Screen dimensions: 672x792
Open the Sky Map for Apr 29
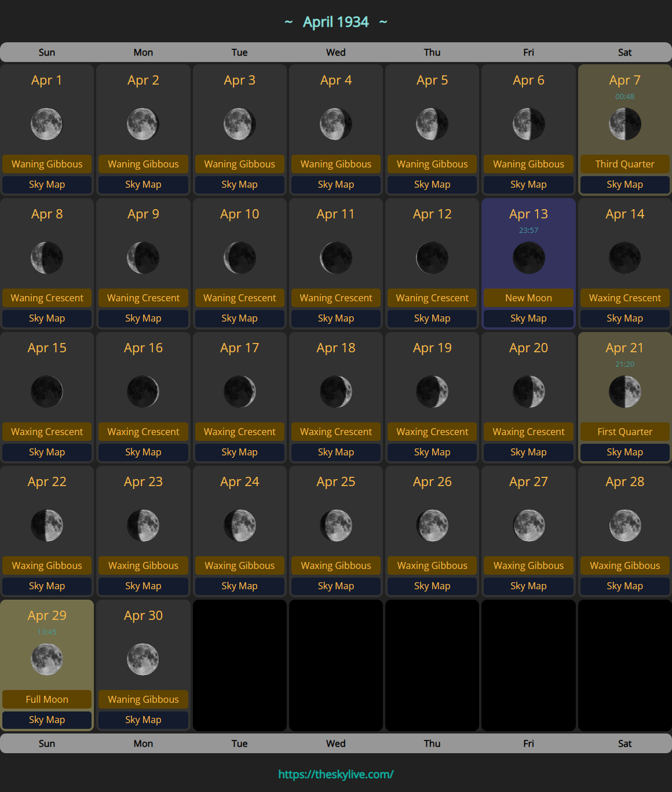click(x=47, y=720)
